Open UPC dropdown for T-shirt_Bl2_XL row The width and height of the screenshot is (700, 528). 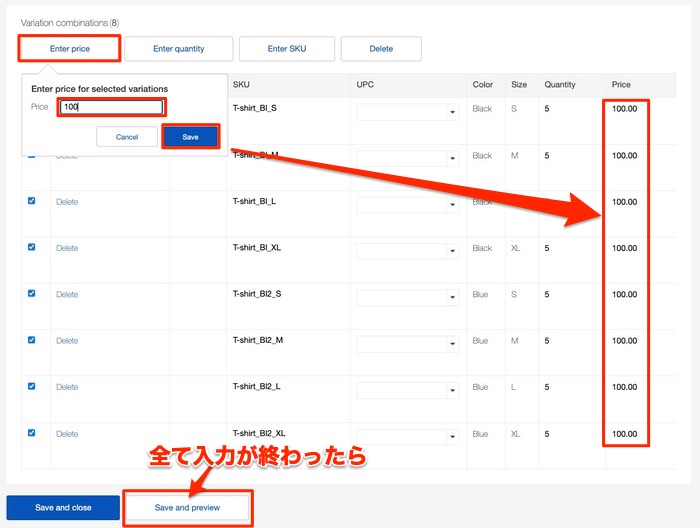pyautogui.click(x=452, y=437)
